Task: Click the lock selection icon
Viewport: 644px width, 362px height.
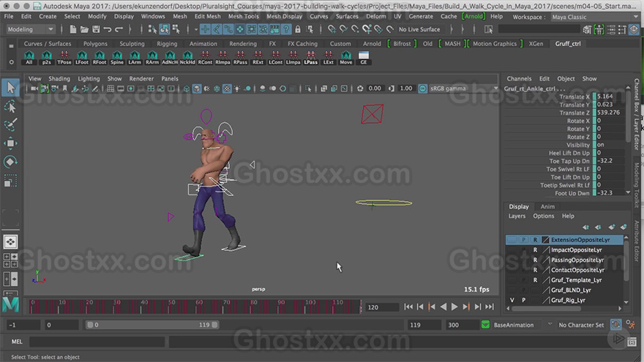Action: pyautogui.click(x=298, y=29)
